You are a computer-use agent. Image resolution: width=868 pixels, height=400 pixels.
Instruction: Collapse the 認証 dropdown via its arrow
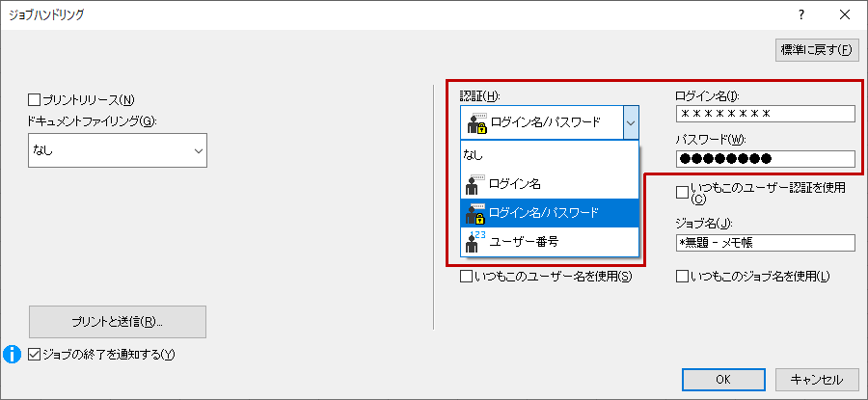[x=631, y=122]
